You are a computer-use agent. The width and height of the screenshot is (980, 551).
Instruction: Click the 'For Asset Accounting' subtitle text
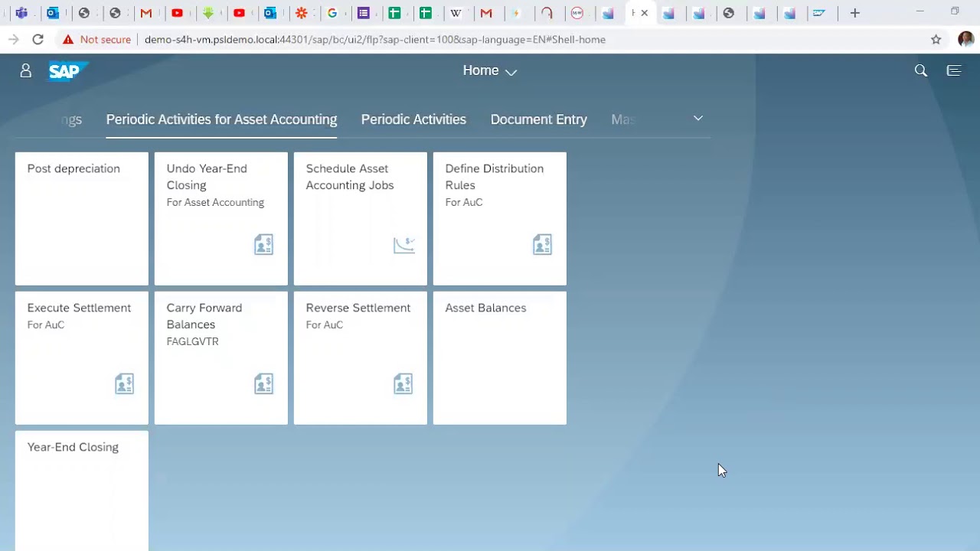tap(215, 202)
